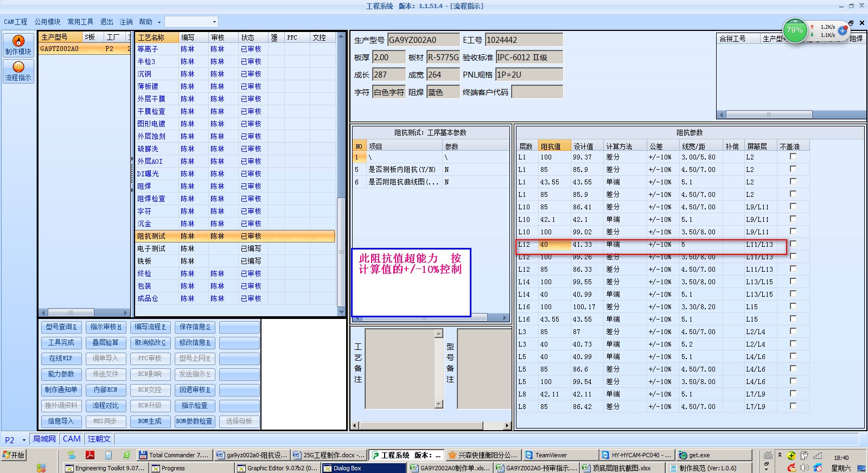Switch to 顶底层阻抗截图.xlsx taskbar item
The height and width of the screenshot is (473, 868).
[x=622, y=468]
